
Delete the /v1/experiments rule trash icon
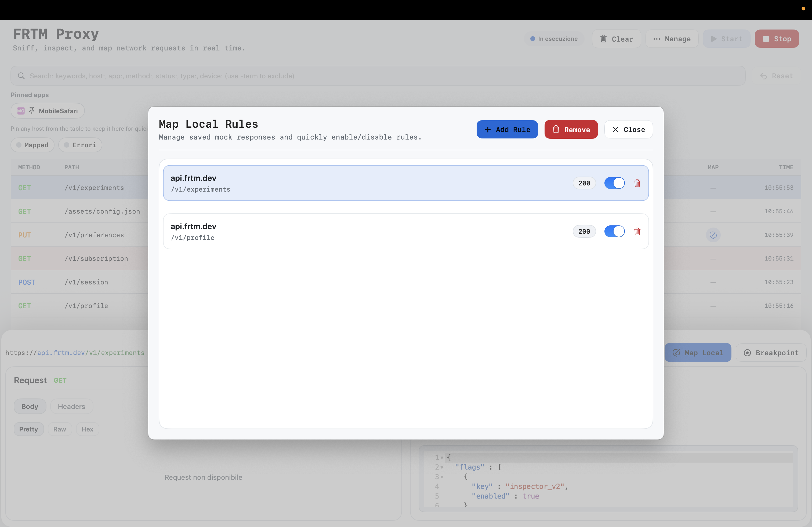coord(637,183)
